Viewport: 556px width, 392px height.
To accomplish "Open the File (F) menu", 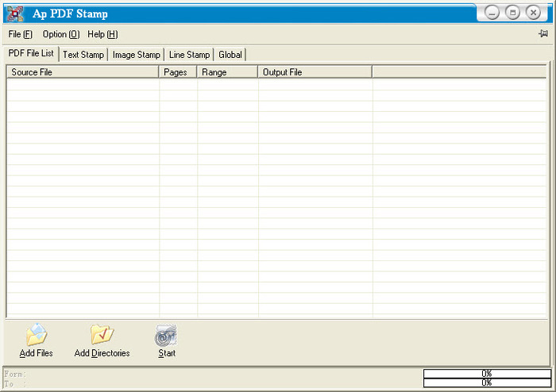I will tap(20, 34).
